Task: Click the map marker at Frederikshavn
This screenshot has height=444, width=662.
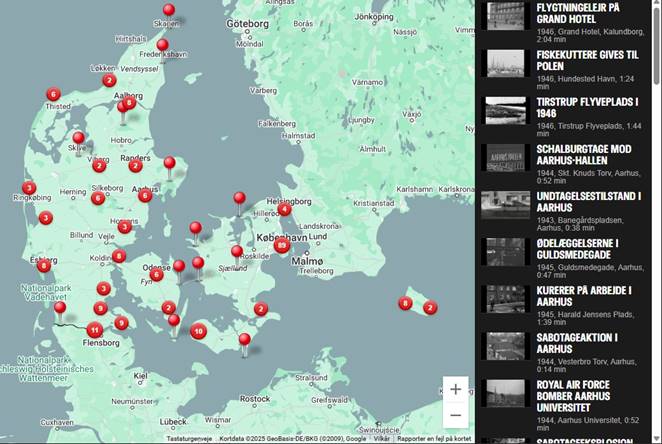Action: click(x=163, y=45)
